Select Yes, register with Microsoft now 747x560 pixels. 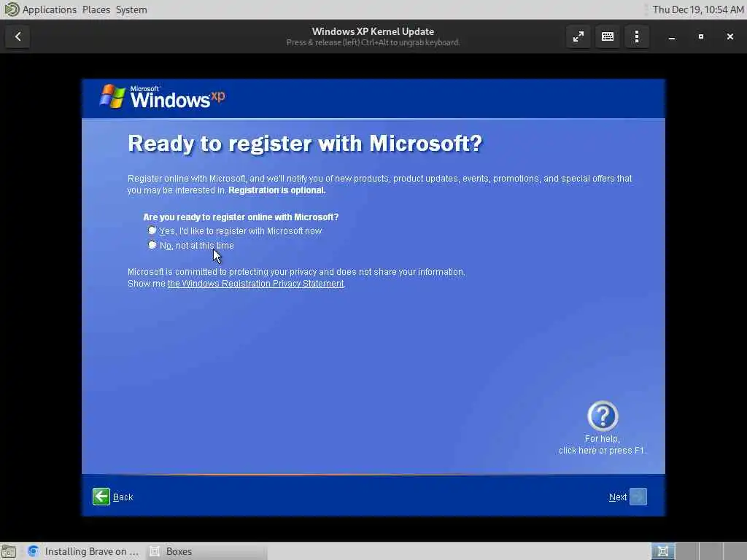(152, 230)
